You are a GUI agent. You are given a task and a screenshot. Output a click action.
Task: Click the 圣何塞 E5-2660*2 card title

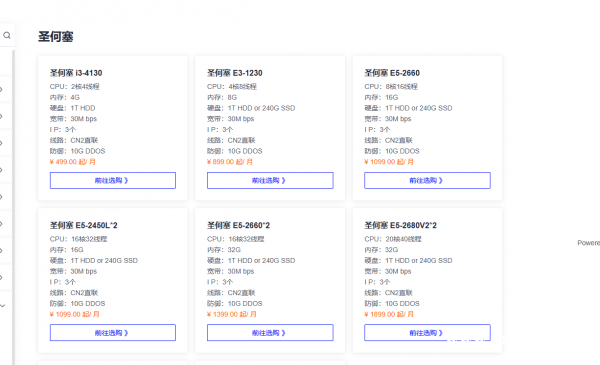point(238,225)
